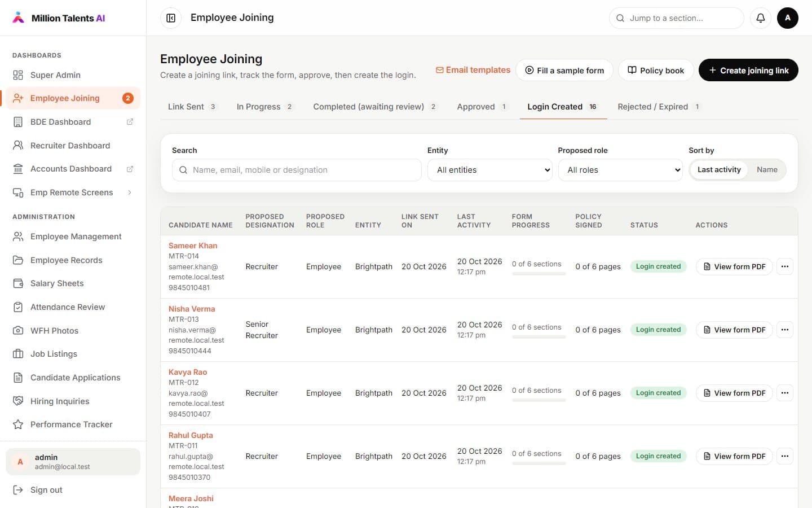This screenshot has width=812, height=508.
Task: Click the Super Admin grid icon
Action: pos(18,75)
